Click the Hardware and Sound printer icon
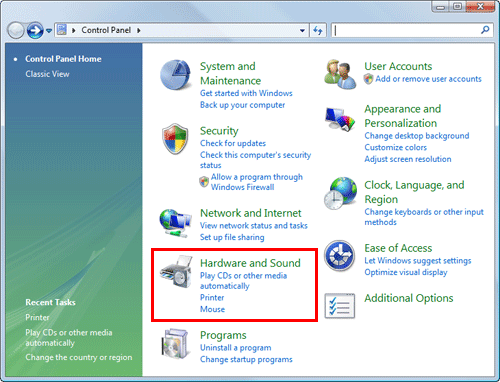This screenshot has width=500, height=382. click(176, 272)
